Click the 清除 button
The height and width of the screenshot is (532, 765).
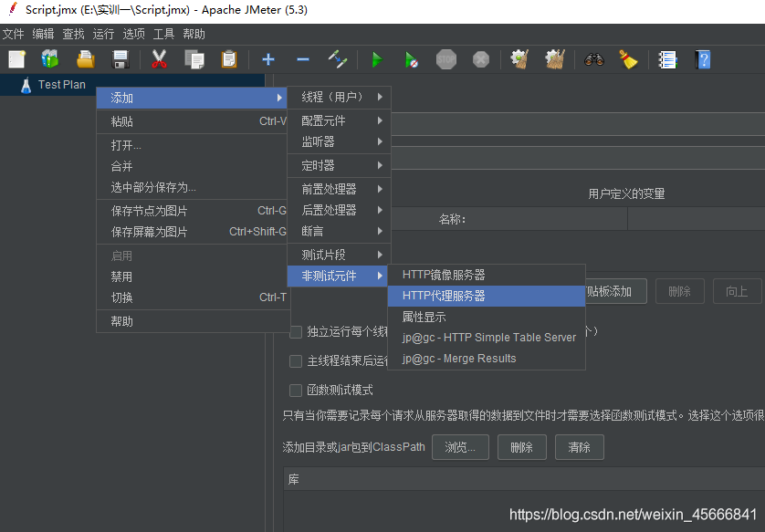(x=579, y=447)
